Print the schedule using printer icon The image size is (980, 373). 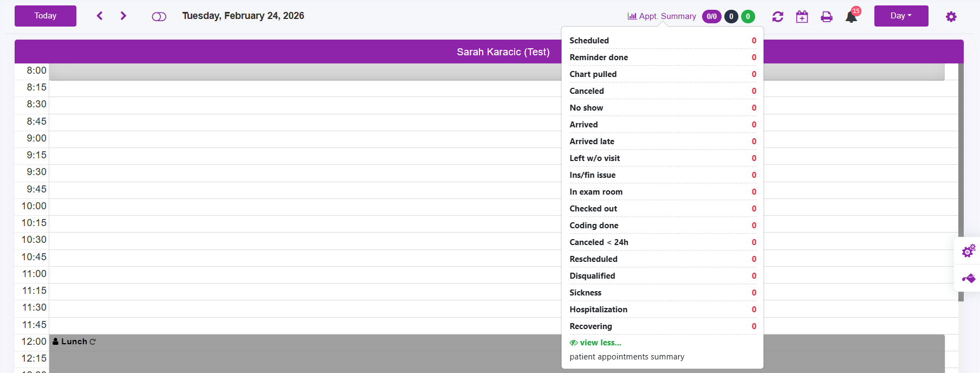(826, 17)
